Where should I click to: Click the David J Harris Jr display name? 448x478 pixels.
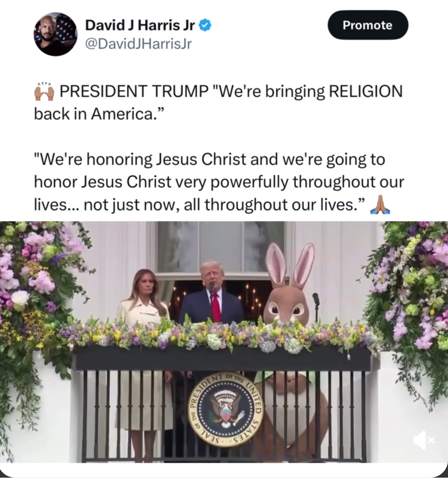coord(140,25)
